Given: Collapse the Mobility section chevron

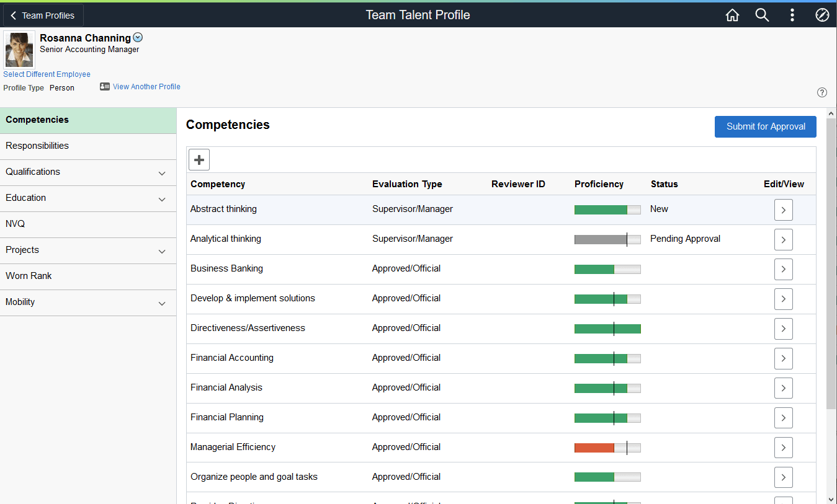Looking at the screenshot, I should (x=161, y=303).
